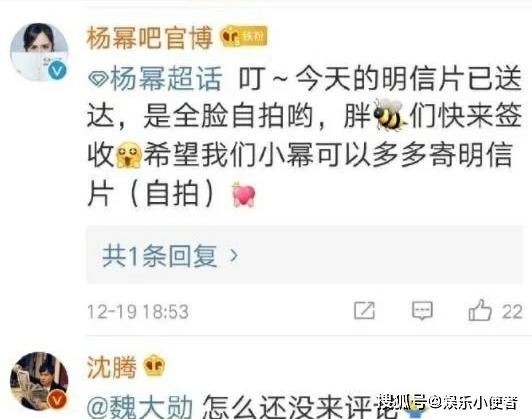Click the orange verified badge on 沈腾 avatar
This screenshot has height=419, width=532.
[57, 400]
